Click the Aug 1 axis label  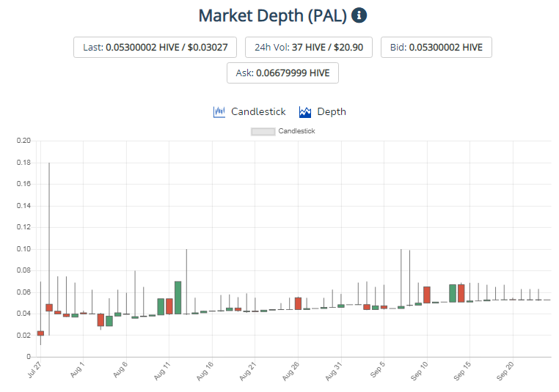(77, 369)
